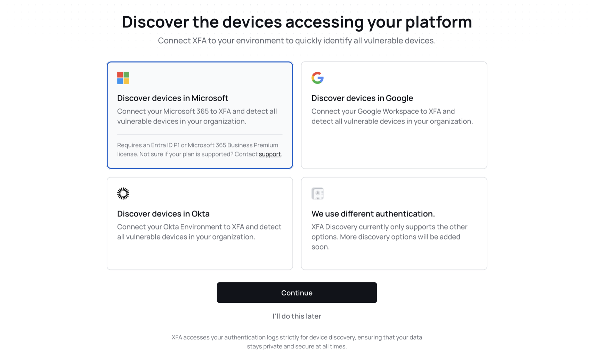Click the main Discover the devices page title
The width and height of the screenshot is (591, 364).
pos(297,22)
